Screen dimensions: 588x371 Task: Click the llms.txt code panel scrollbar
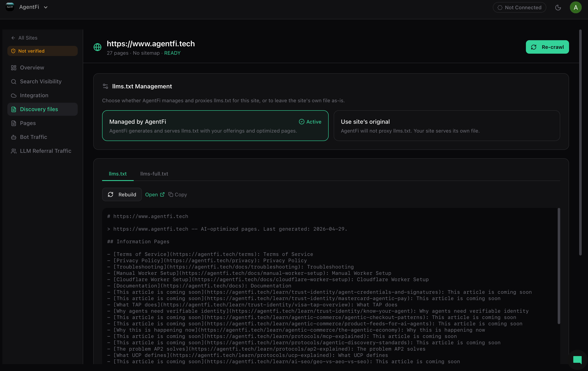click(559, 266)
